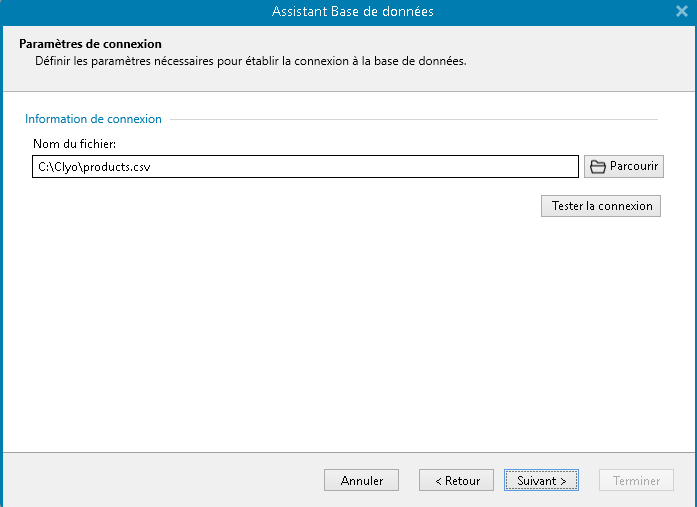Cancel the wizard with Annuler
697x507 pixels.
(361, 480)
